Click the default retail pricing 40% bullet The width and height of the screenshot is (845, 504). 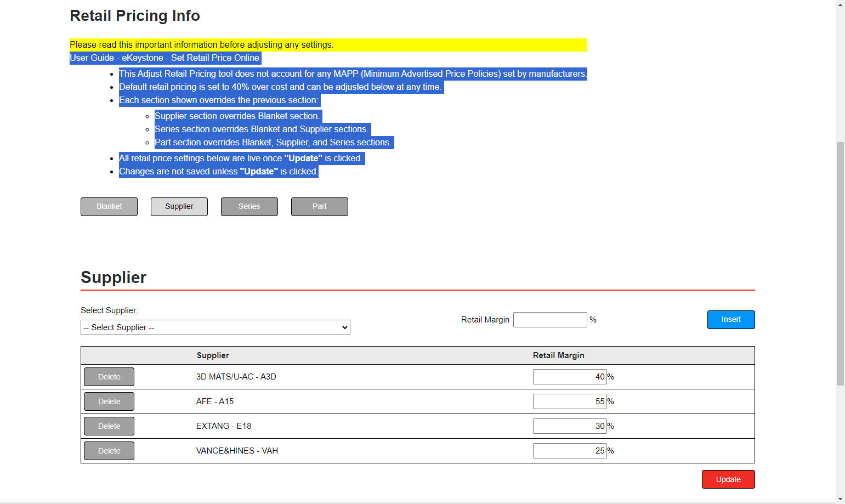[x=280, y=87]
